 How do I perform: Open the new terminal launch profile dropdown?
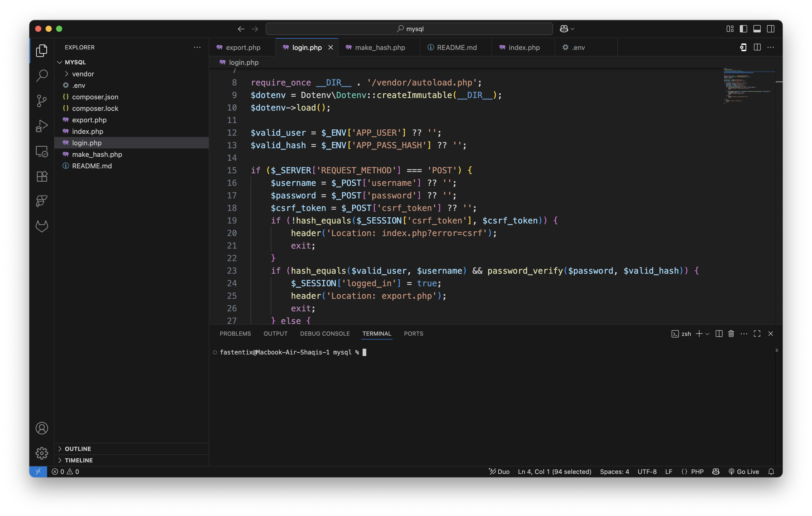click(x=707, y=334)
